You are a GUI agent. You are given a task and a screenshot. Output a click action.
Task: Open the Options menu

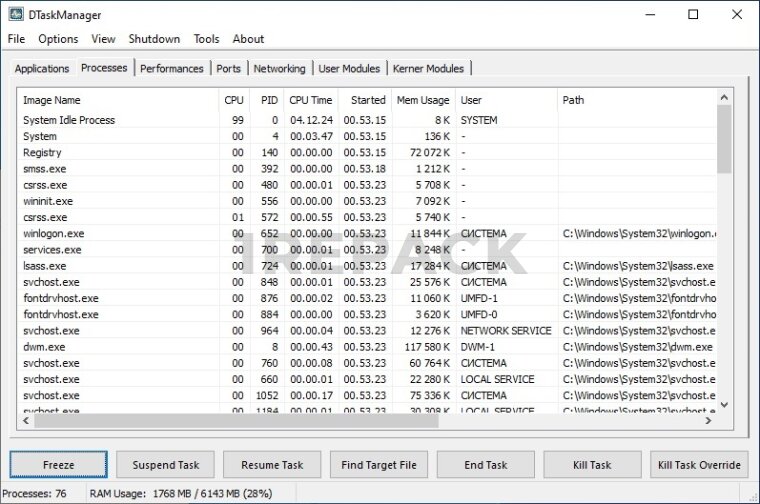(58, 39)
